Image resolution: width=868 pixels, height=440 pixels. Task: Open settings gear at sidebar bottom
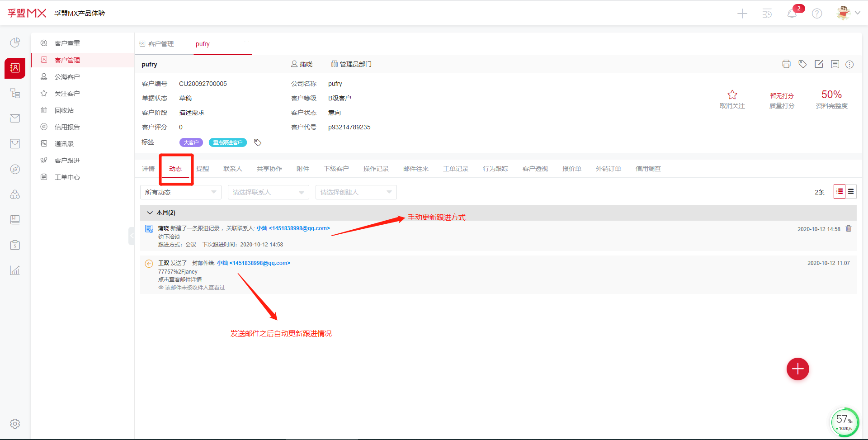coord(15,424)
